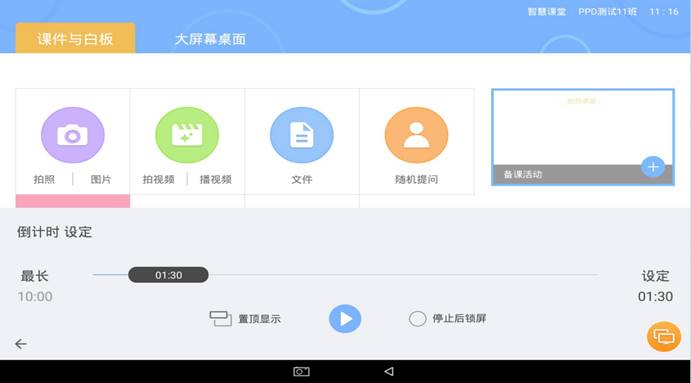The height and width of the screenshot is (383, 691).
Task: Switch to the 大屏幕桌面 tab
Action: pos(210,39)
